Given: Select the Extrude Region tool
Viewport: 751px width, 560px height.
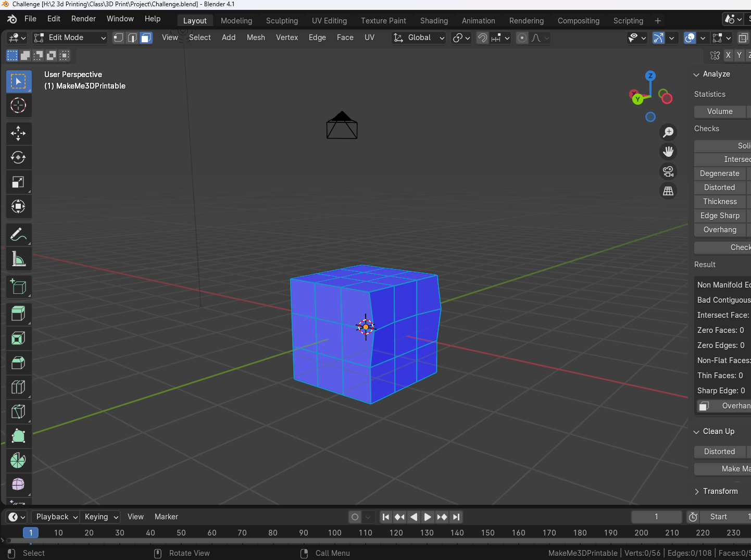Looking at the screenshot, I should click(x=18, y=314).
